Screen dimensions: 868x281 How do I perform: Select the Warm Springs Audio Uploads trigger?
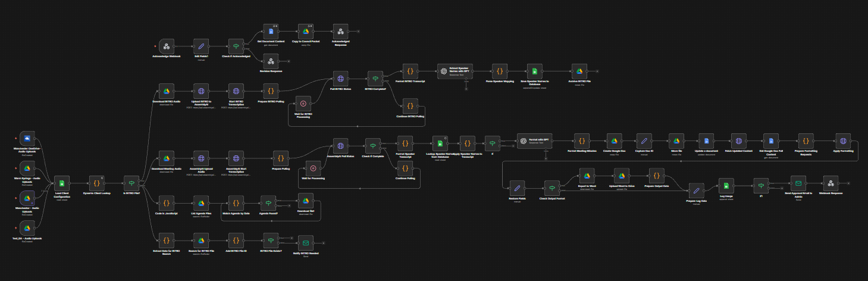click(27, 168)
